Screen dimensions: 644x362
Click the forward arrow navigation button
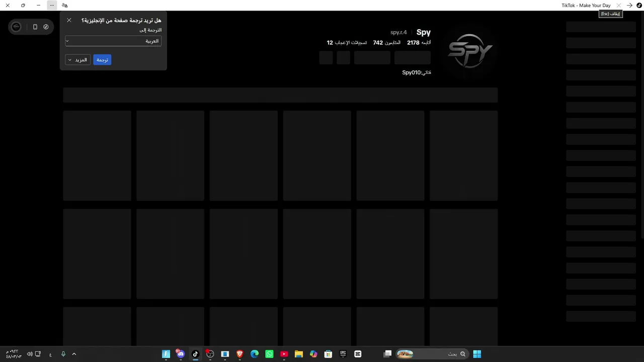click(629, 5)
